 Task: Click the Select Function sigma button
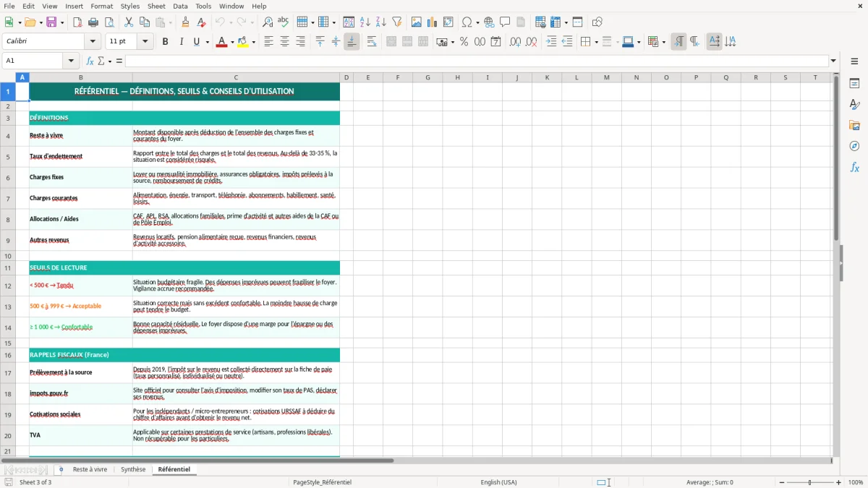pos(101,61)
